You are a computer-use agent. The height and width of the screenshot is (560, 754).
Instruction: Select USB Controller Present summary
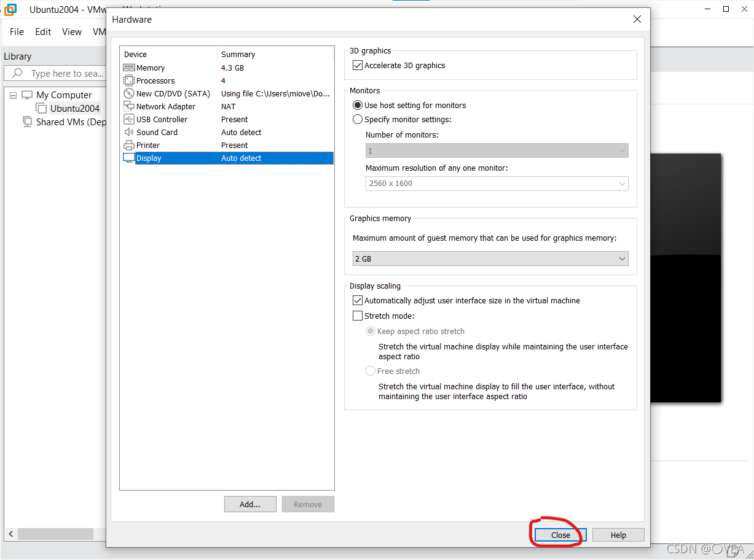click(234, 119)
